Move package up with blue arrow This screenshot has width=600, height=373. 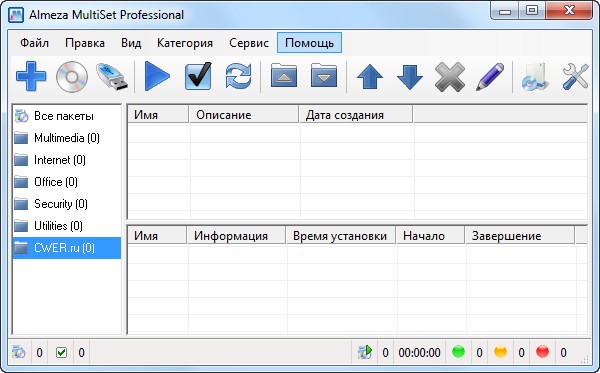[370, 77]
